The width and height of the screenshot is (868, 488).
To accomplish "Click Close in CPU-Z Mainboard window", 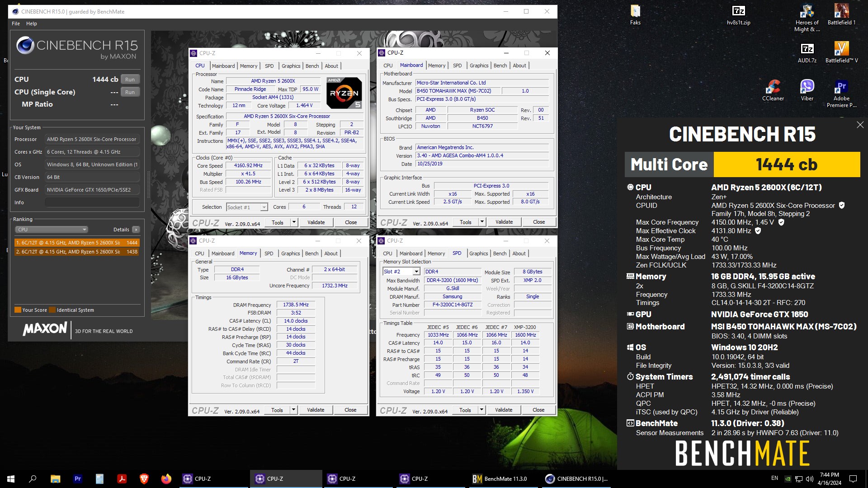I will pyautogui.click(x=539, y=222).
